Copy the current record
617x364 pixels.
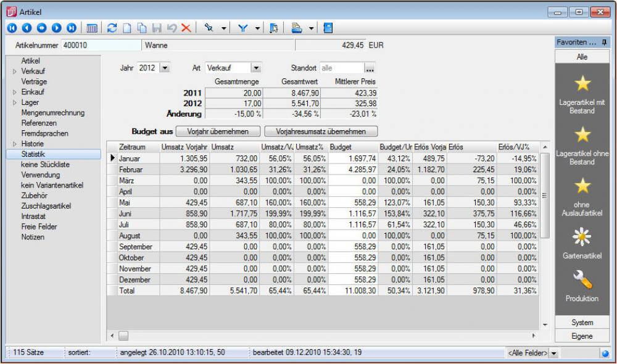coord(142,28)
